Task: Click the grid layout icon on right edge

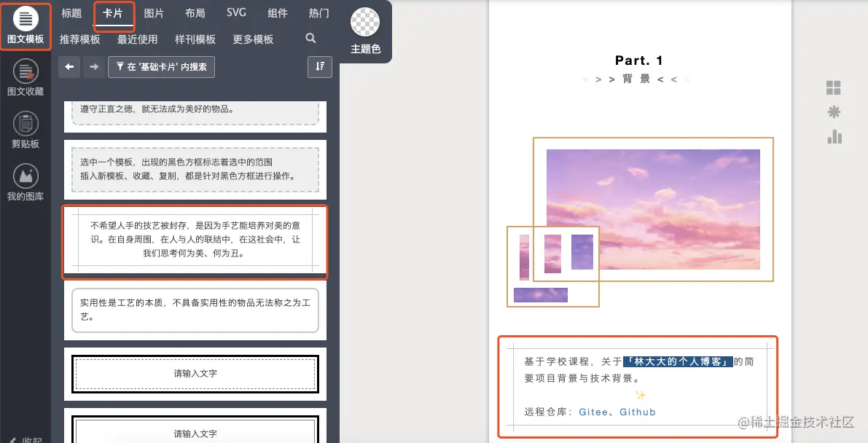Action: pyautogui.click(x=833, y=87)
